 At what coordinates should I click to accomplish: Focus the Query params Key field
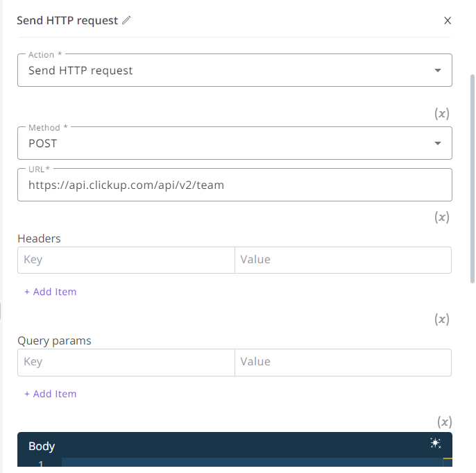[x=126, y=362]
